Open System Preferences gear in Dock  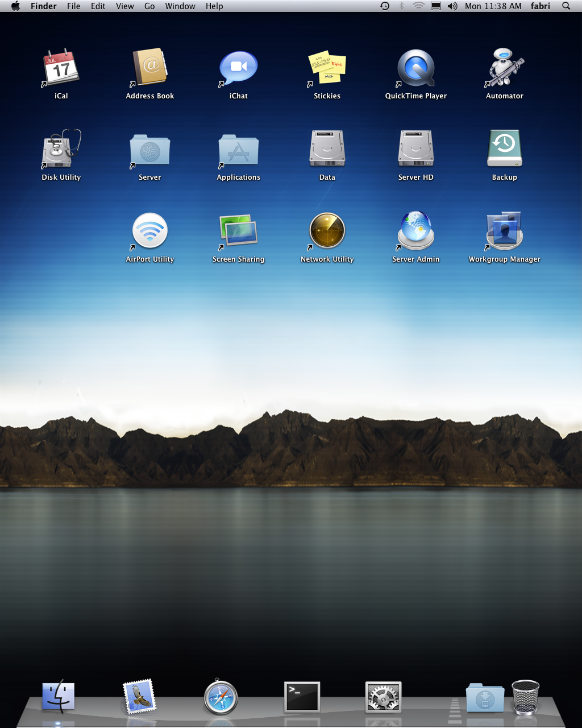coord(383,697)
